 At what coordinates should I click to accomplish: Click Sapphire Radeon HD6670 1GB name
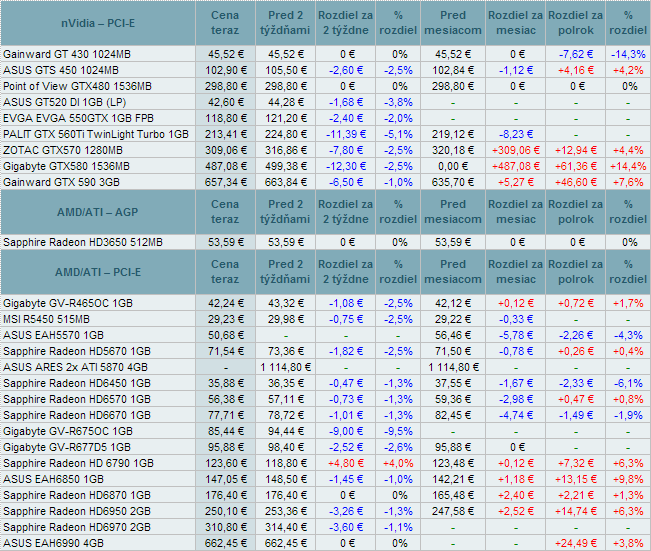pyautogui.click(x=77, y=415)
